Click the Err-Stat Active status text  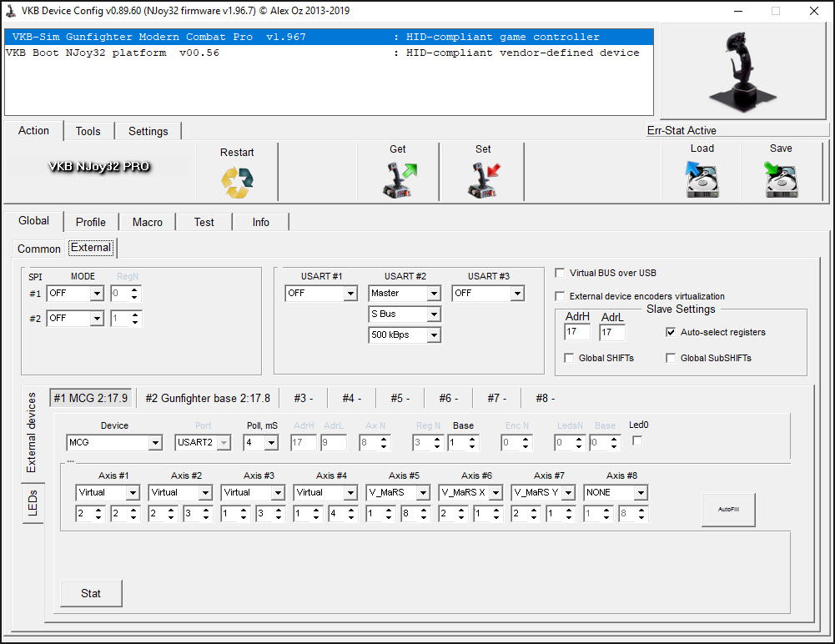click(x=682, y=130)
